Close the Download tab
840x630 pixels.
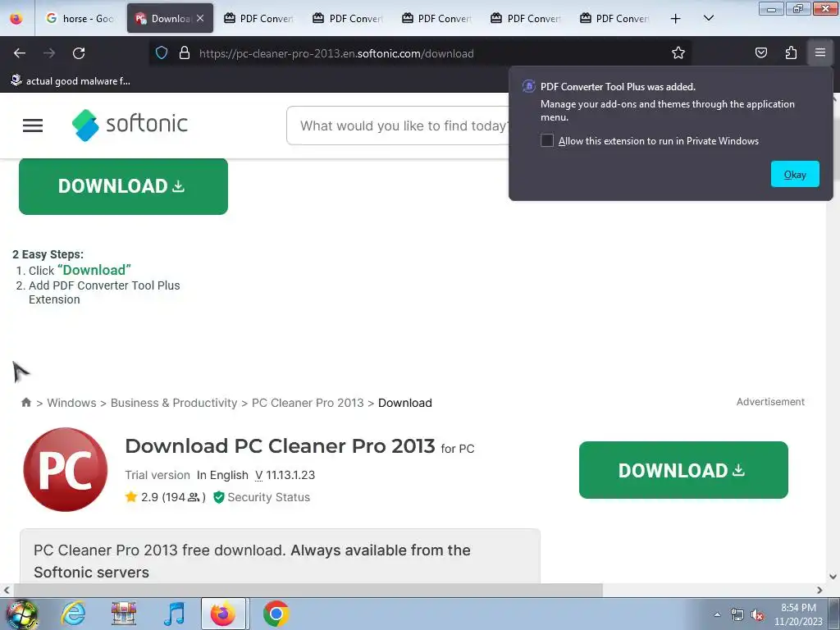tap(200, 18)
